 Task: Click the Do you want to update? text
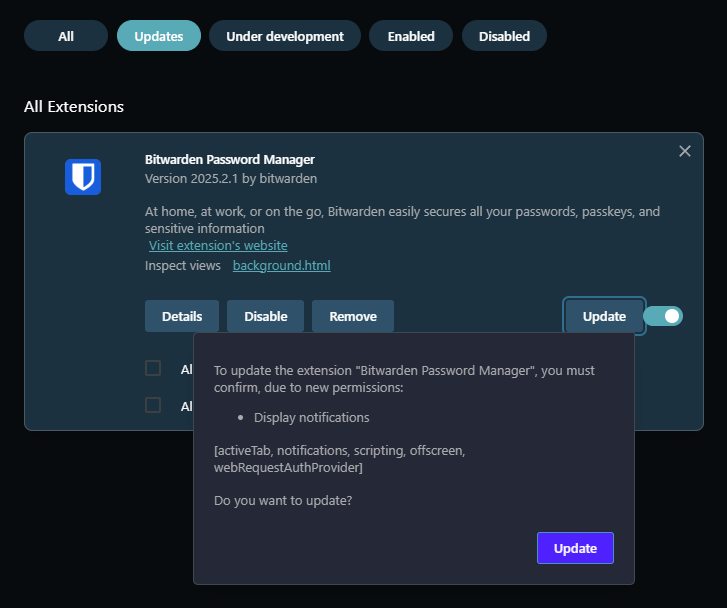pos(283,501)
